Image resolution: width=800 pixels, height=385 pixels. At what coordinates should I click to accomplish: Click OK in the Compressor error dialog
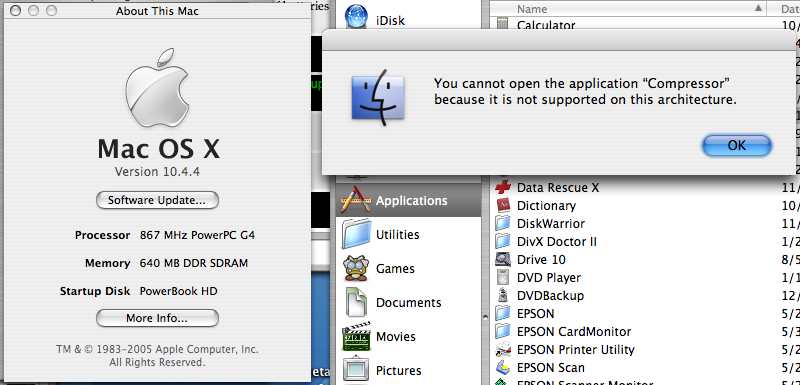736,145
